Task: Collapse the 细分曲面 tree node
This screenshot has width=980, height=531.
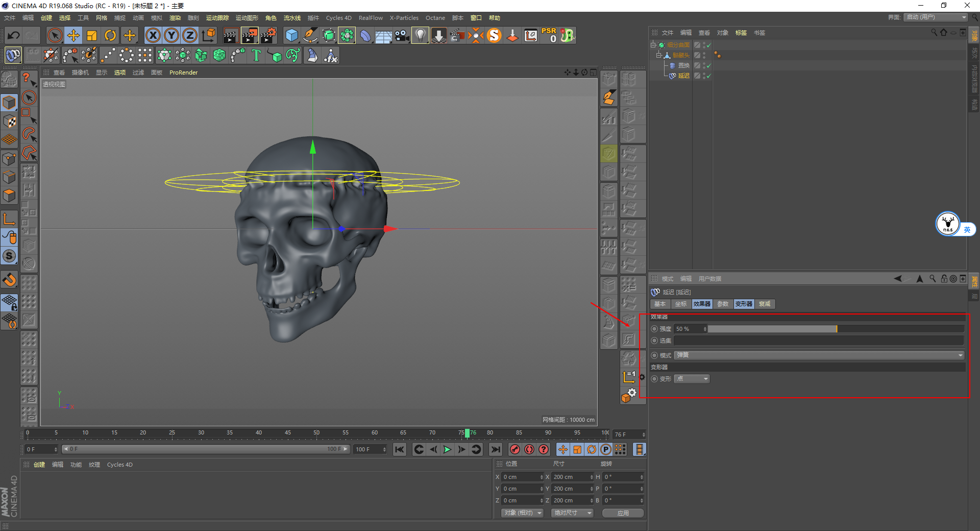Action: pos(653,45)
